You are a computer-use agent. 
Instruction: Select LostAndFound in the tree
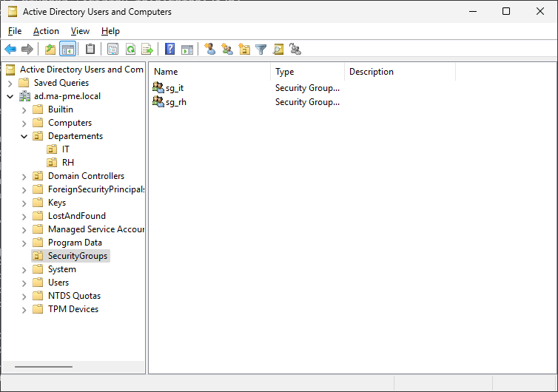pyautogui.click(x=77, y=216)
